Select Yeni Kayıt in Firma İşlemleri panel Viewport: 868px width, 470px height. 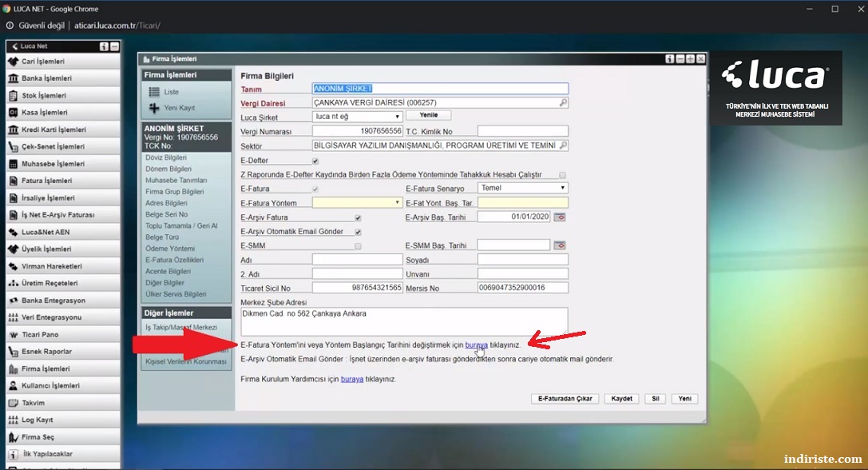pos(179,108)
